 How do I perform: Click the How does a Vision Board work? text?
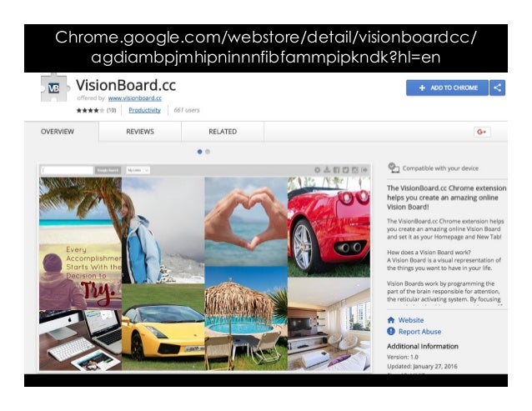(429, 253)
